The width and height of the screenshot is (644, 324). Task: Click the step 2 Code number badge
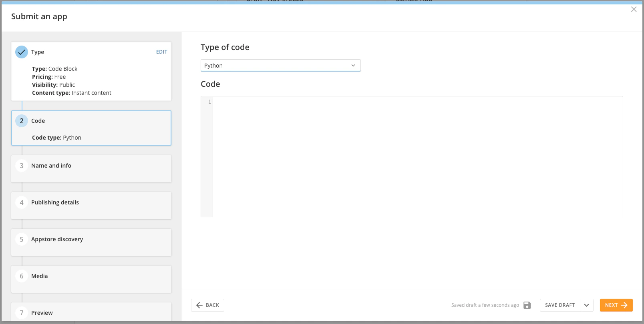coord(22,121)
